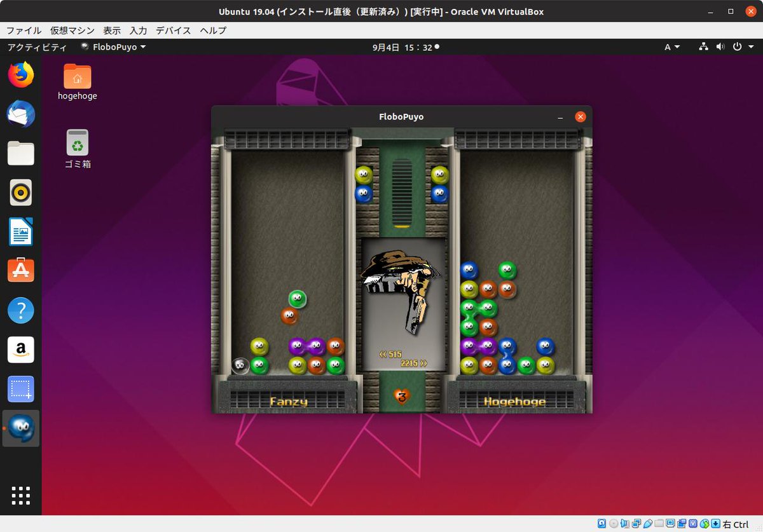Open Firefox from the Ubuntu dock

coord(21,75)
